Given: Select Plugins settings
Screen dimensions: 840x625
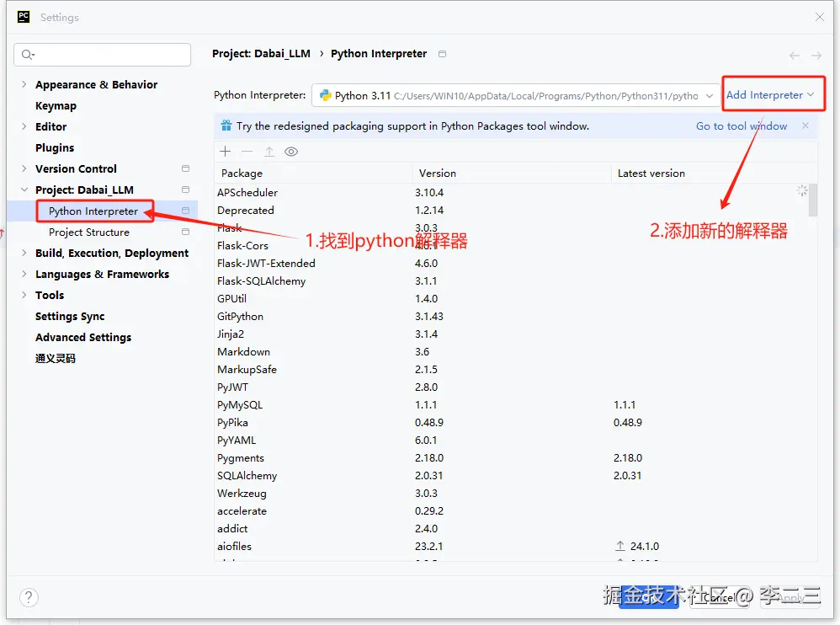Looking at the screenshot, I should click(x=55, y=147).
